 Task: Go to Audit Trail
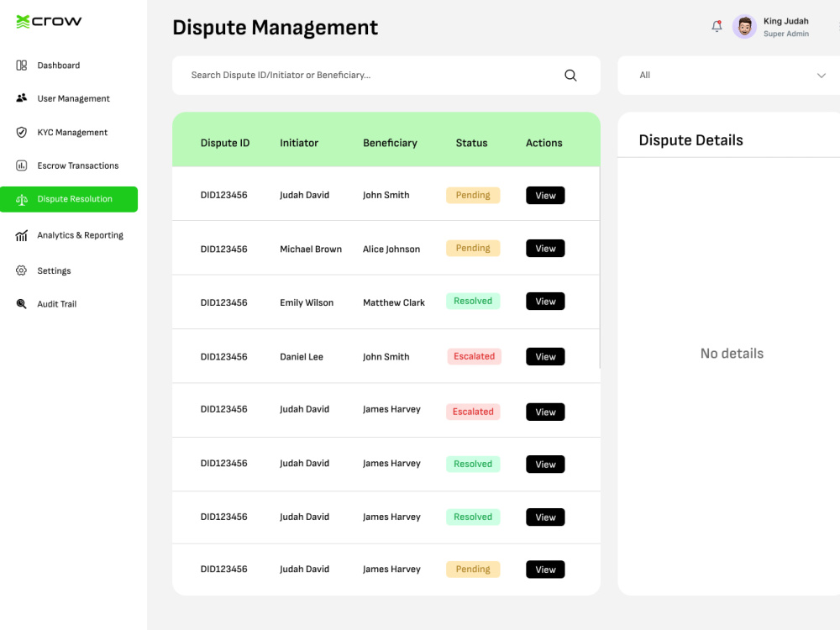point(57,304)
